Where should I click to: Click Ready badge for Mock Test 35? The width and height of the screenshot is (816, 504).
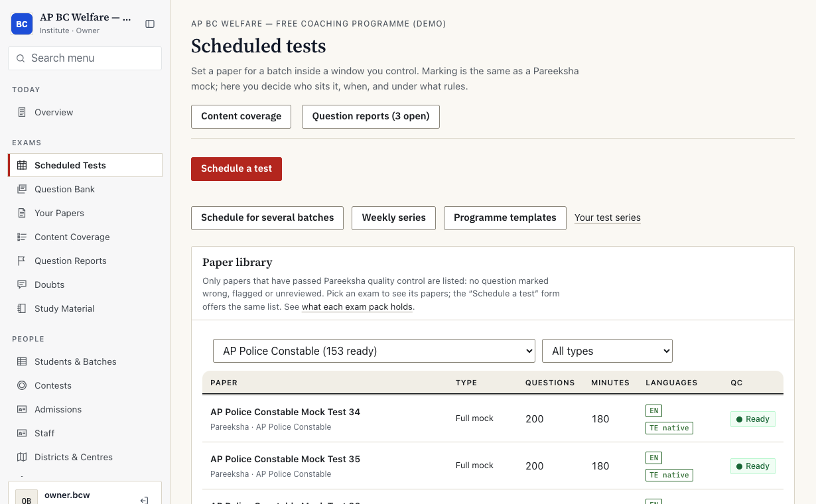click(x=753, y=466)
